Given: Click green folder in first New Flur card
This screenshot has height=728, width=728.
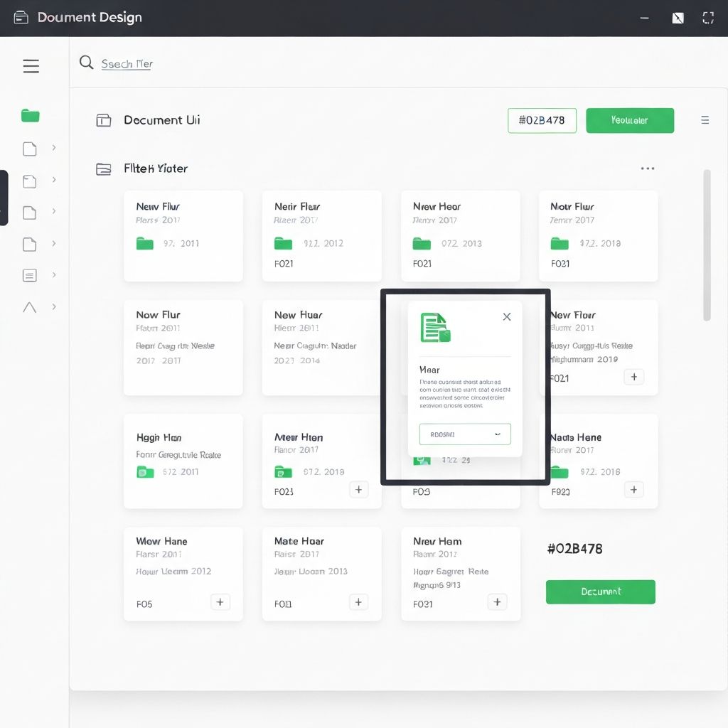Looking at the screenshot, I should tap(145, 243).
